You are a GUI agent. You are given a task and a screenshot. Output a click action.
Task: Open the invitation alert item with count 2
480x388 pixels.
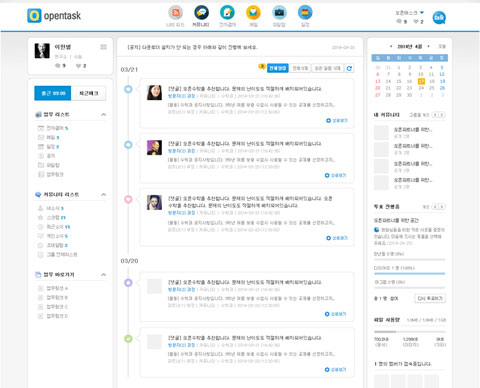pyautogui.click(x=53, y=245)
